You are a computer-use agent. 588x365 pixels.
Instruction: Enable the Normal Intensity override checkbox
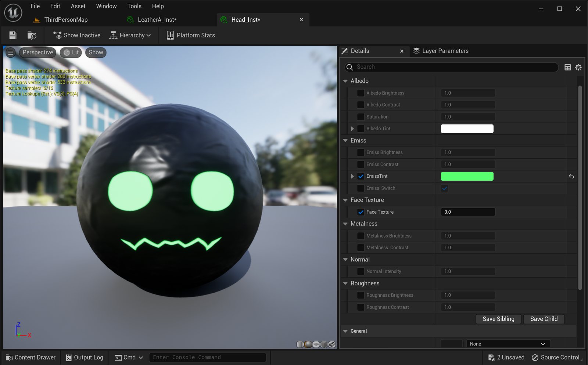point(361,272)
